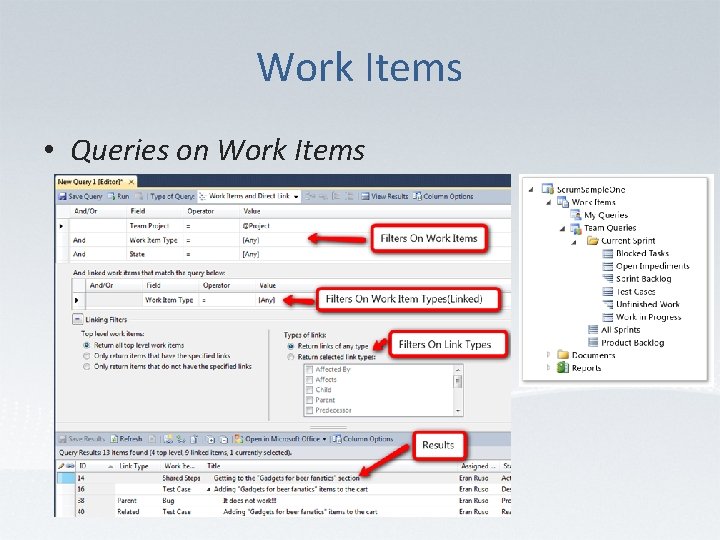Close the New Query 1 editor tab
Viewport: 720px width, 540px height.
(131, 182)
